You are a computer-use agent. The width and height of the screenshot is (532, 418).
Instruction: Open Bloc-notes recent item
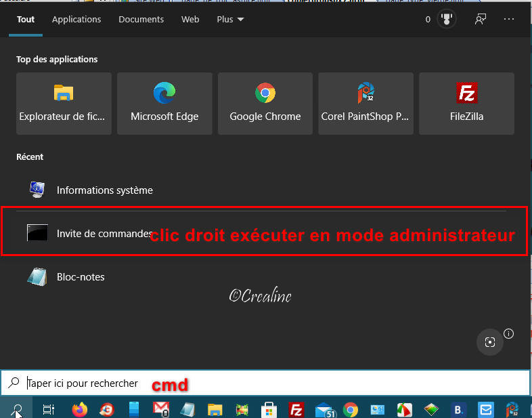(x=261, y=276)
